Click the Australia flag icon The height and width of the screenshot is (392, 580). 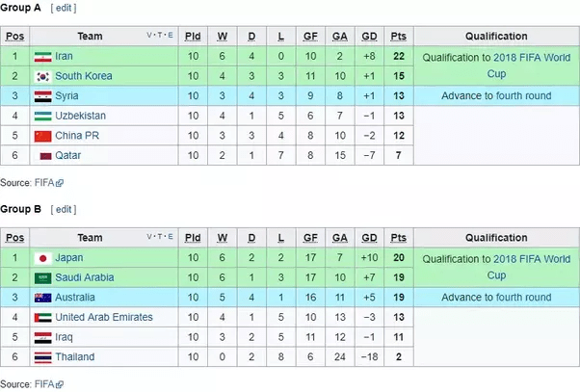pos(43,298)
